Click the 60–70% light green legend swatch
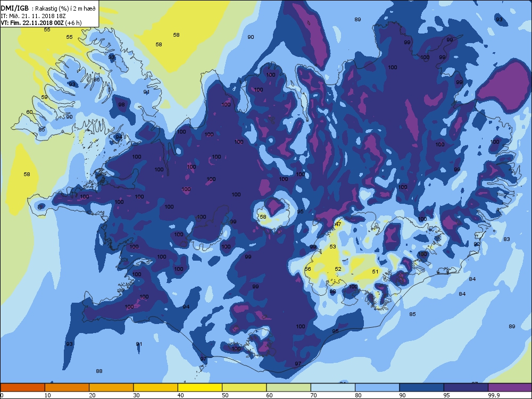 [x=289, y=387]
